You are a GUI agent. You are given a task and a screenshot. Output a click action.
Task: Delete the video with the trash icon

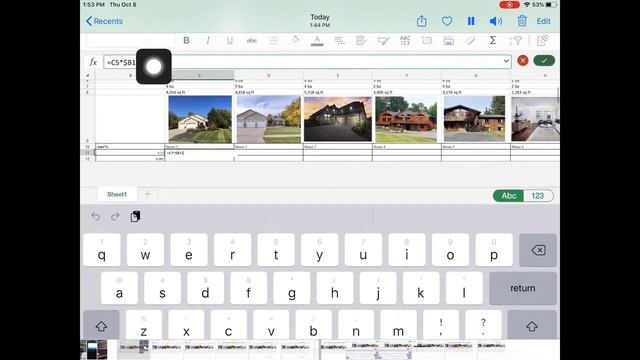point(522,21)
